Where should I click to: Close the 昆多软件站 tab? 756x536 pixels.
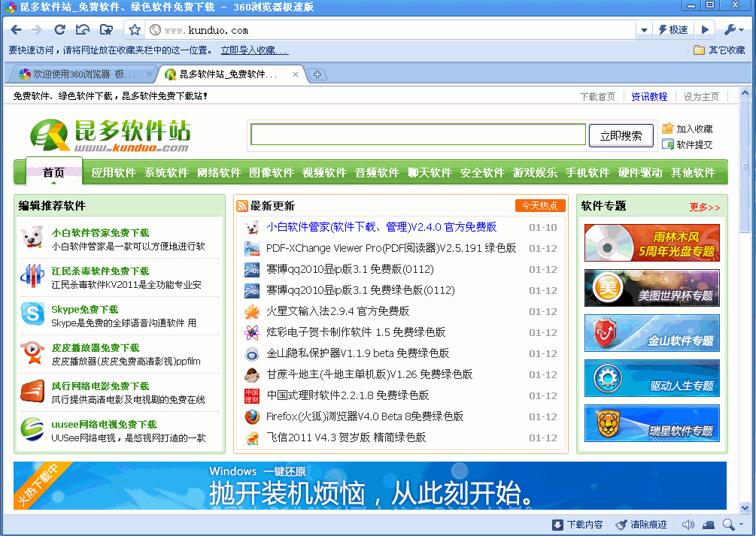tap(296, 74)
